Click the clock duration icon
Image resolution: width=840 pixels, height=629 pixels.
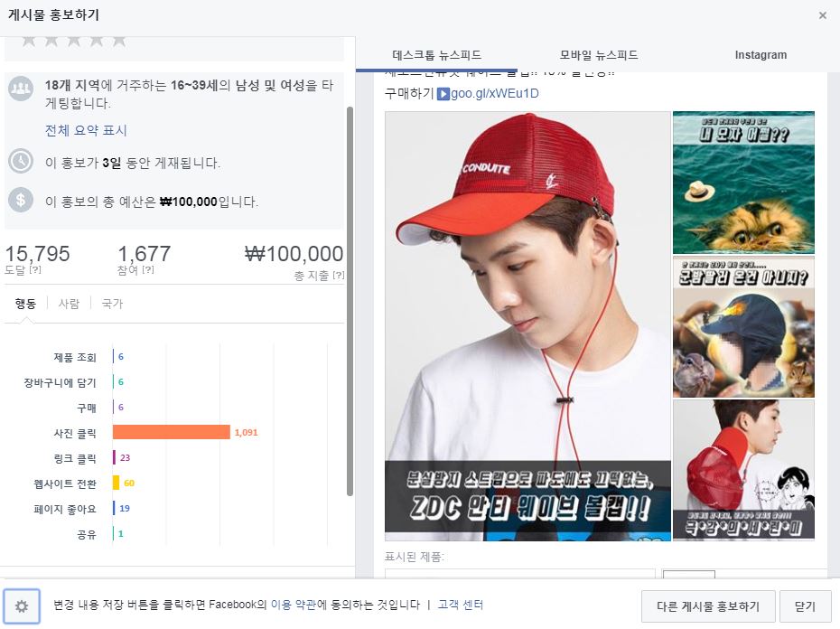click(21, 162)
